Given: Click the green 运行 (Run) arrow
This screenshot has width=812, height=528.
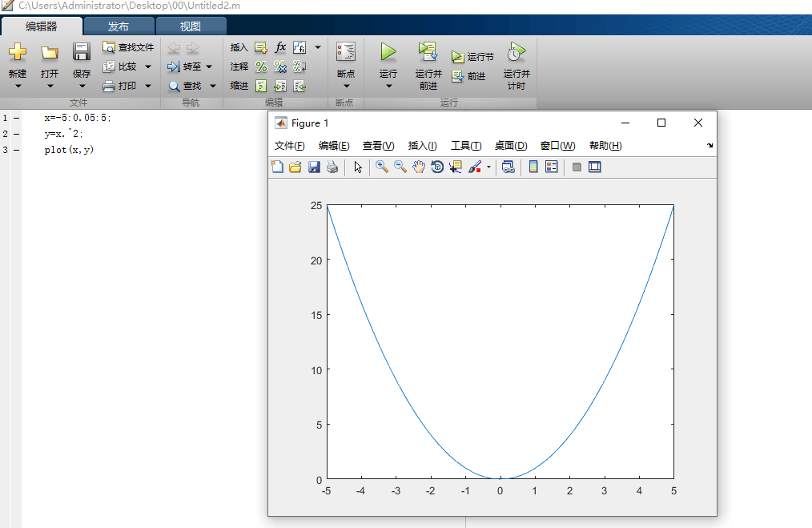Looking at the screenshot, I should 388,52.
